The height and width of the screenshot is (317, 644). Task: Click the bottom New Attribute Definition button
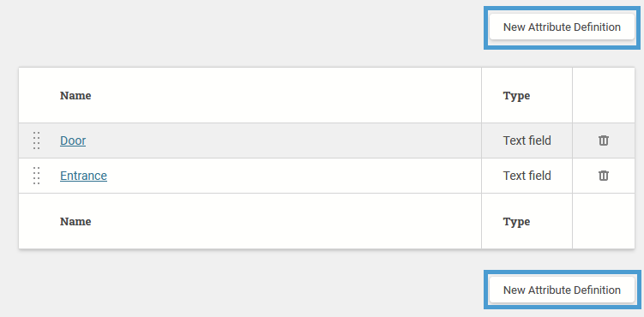click(x=562, y=290)
